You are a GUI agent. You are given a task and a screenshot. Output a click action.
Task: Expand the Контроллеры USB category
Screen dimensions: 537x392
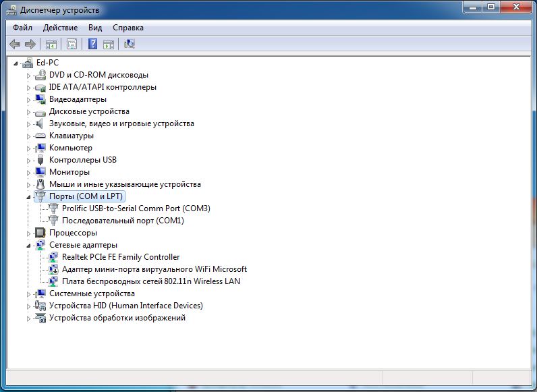tap(29, 161)
